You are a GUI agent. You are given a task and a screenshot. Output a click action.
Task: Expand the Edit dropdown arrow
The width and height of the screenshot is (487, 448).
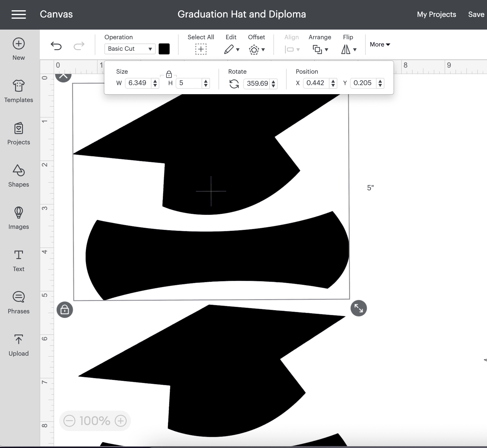coord(238,50)
